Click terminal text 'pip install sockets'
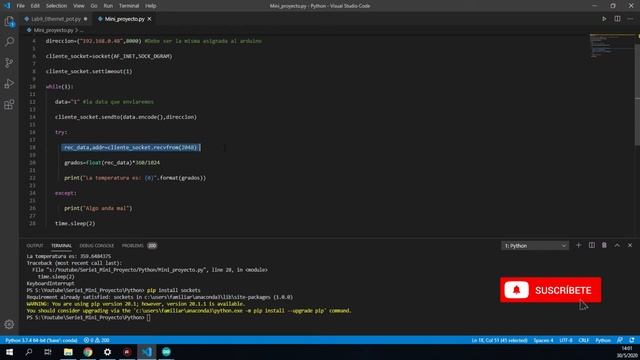640x360 pixels. [173, 290]
